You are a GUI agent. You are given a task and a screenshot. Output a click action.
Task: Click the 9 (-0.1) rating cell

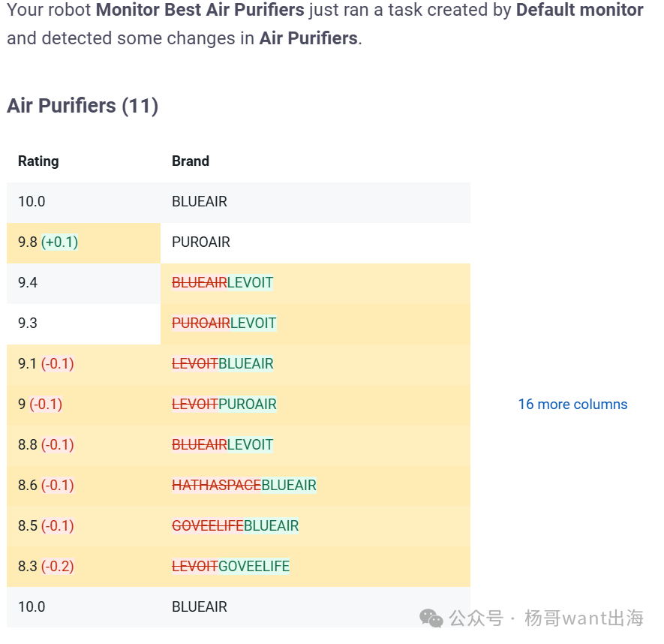[x=83, y=405]
